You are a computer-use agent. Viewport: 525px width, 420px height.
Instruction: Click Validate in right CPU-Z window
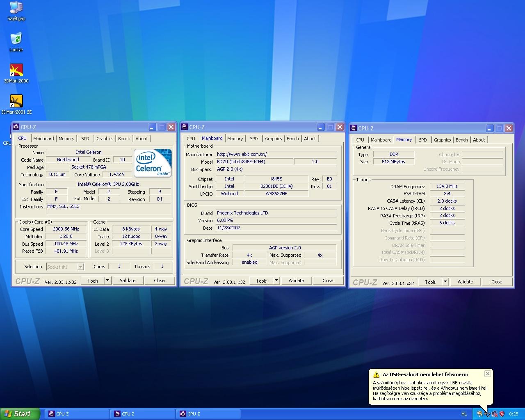pyautogui.click(x=465, y=282)
